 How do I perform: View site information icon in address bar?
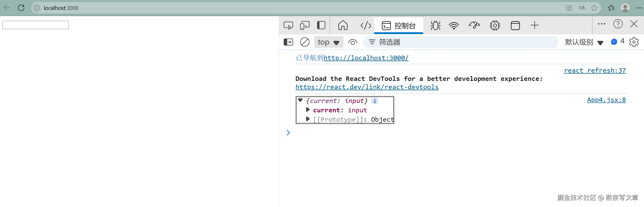37,8
